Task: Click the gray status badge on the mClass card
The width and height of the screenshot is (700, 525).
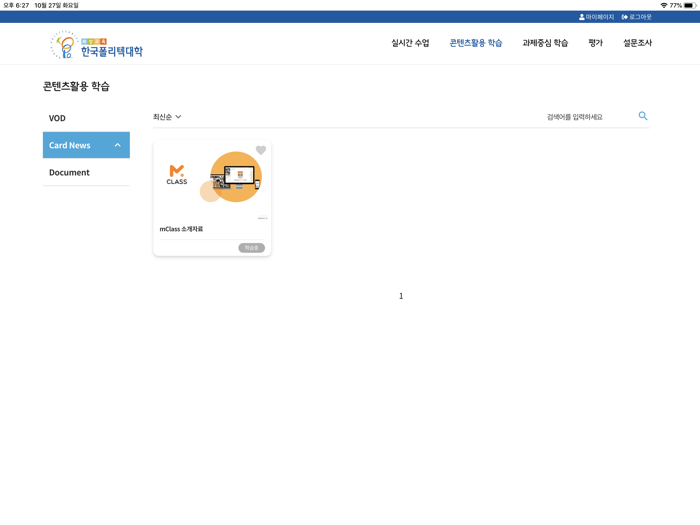Action: tap(251, 248)
